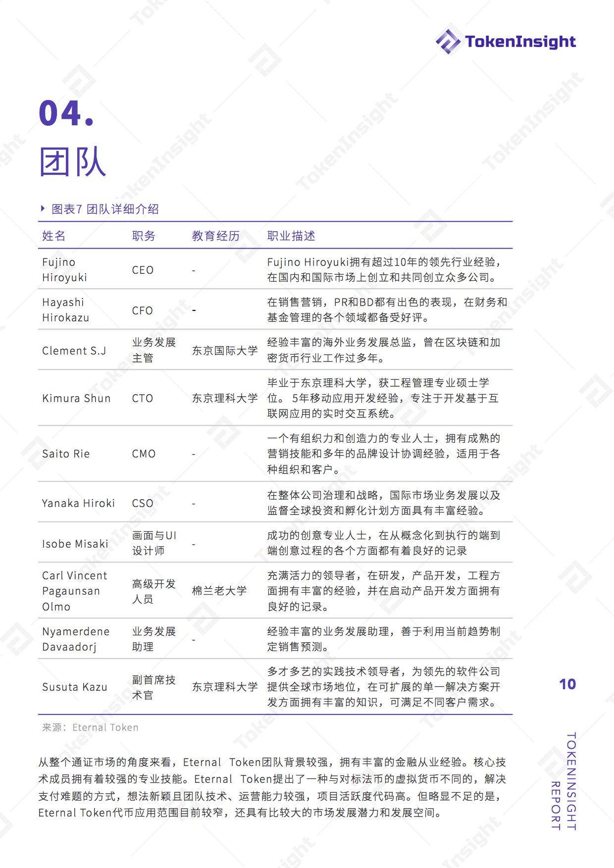Select the name Susuta Kazu

pos(75,687)
